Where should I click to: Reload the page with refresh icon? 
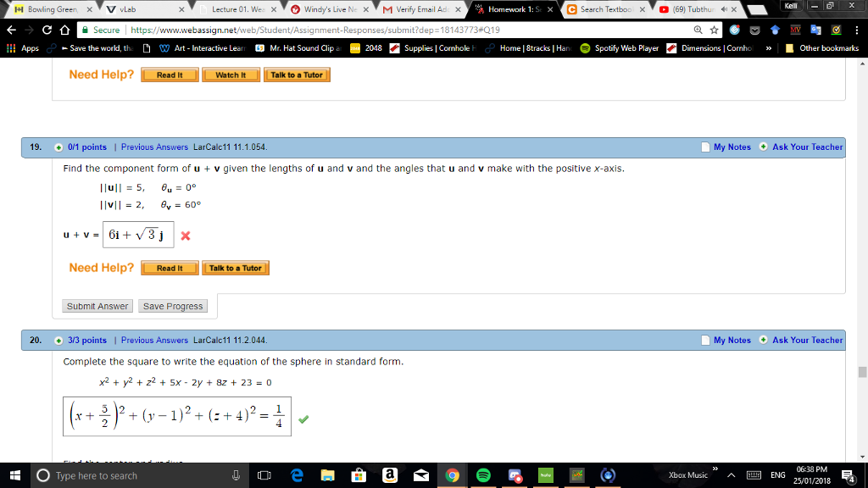tap(47, 30)
